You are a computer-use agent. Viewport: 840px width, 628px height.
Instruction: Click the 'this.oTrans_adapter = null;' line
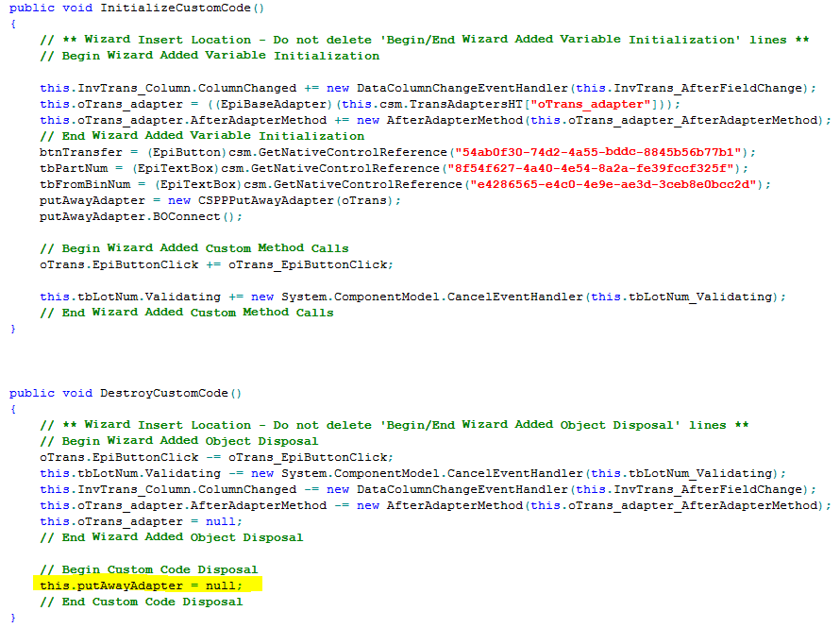click(141, 522)
